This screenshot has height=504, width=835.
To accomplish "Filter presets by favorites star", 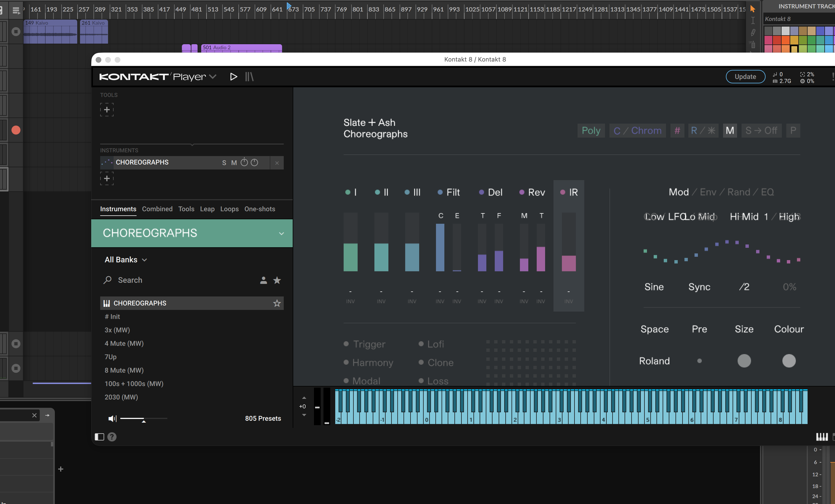I will pos(277,280).
